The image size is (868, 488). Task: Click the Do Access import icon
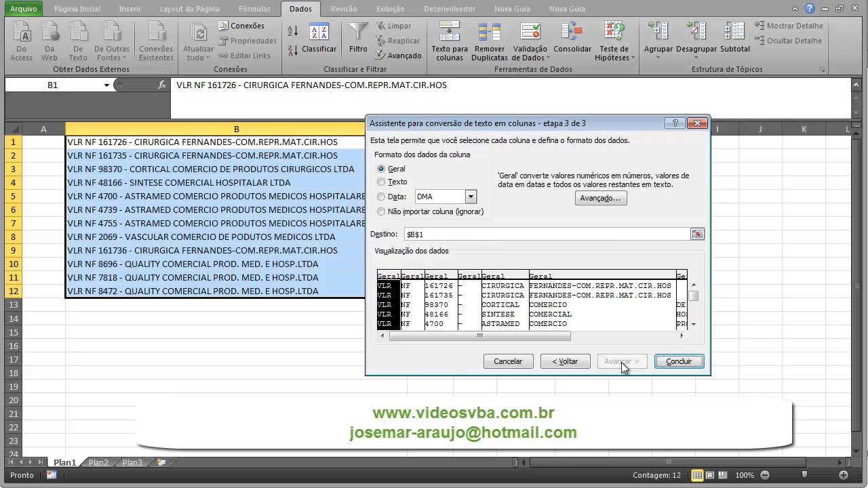click(x=21, y=42)
